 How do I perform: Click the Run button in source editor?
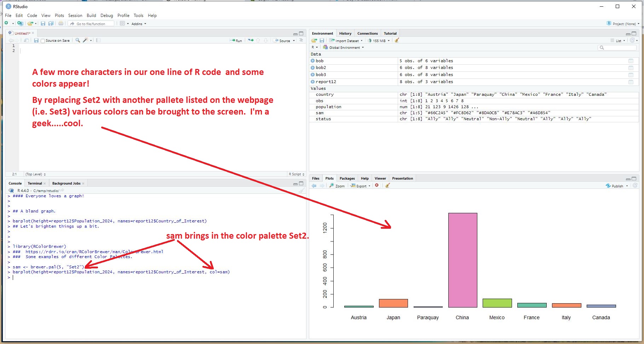coord(236,41)
